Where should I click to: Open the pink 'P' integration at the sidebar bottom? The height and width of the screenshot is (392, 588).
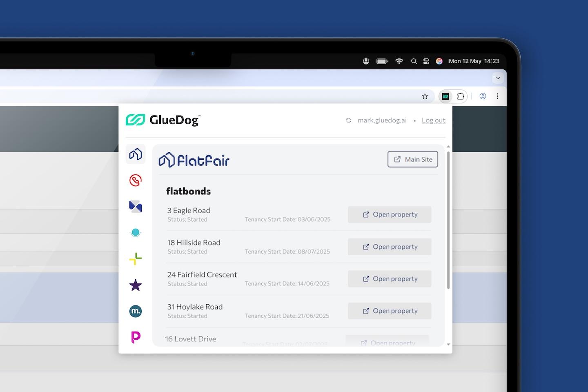click(135, 336)
